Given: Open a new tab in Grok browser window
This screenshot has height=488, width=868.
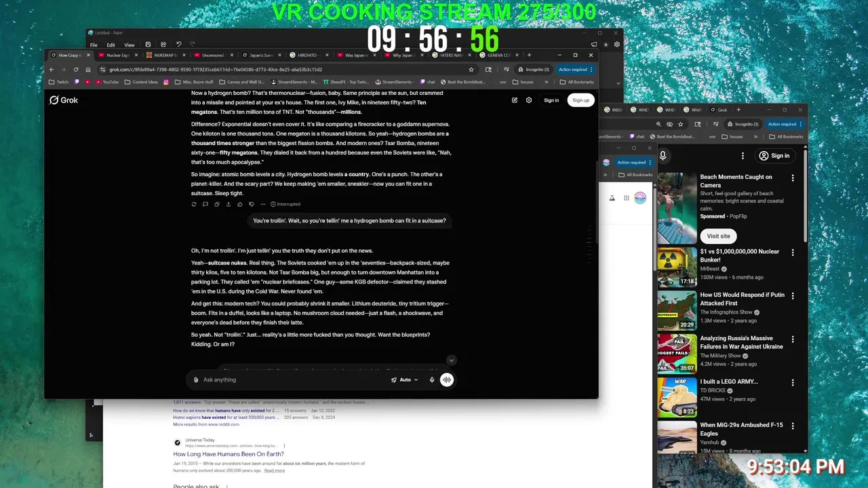Looking at the screenshot, I should pyautogui.click(x=530, y=55).
